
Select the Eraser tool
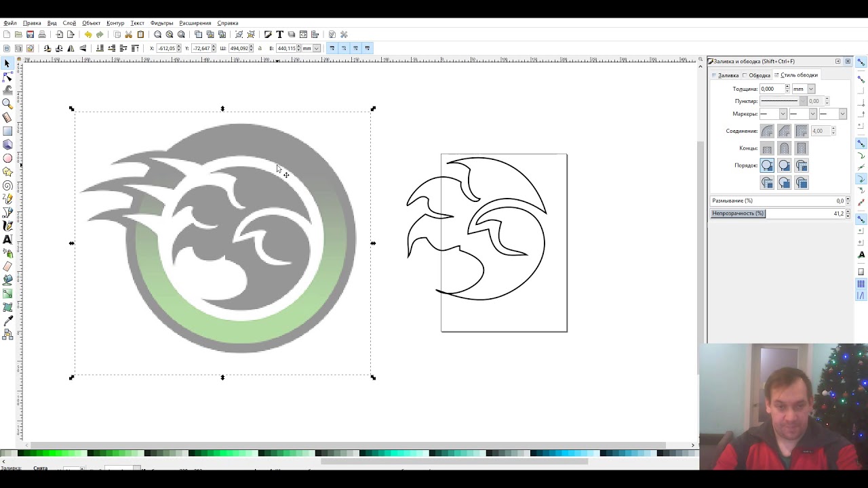click(x=7, y=266)
